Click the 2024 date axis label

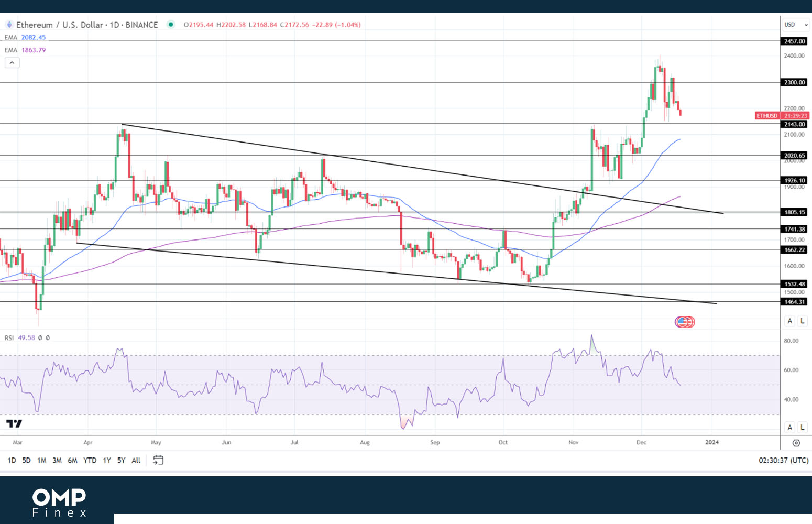(x=712, y=442)
